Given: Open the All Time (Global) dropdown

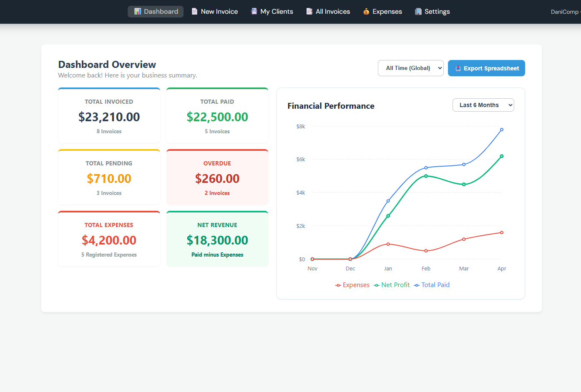Looking at the screenshot, I should [x=410, y=67].
